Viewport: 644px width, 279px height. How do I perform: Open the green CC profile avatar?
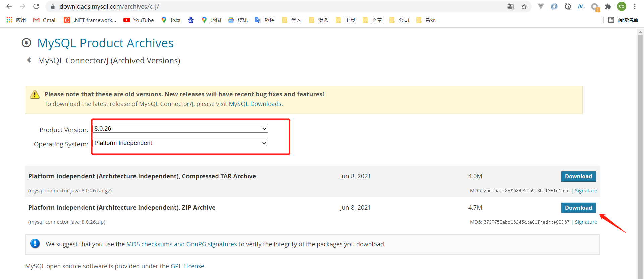[x=622, y=6]
